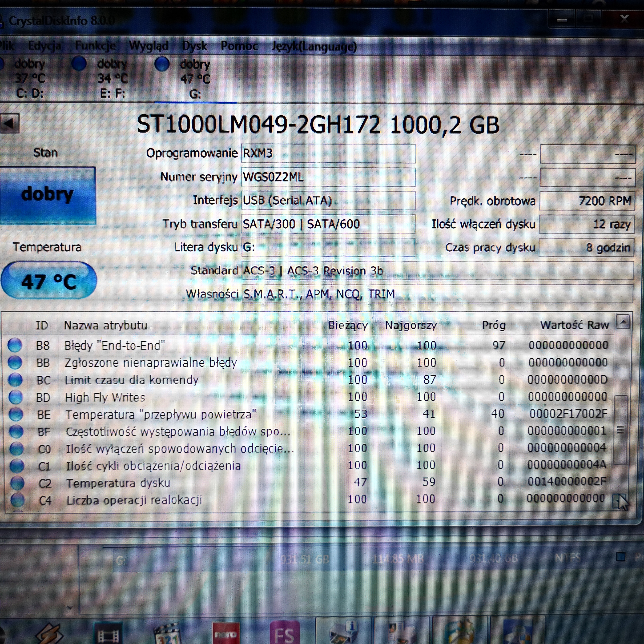This screenshot has height=644, width=644.
Task: Click the blue "dobry" health status button
Action: [x=48, y=196]
